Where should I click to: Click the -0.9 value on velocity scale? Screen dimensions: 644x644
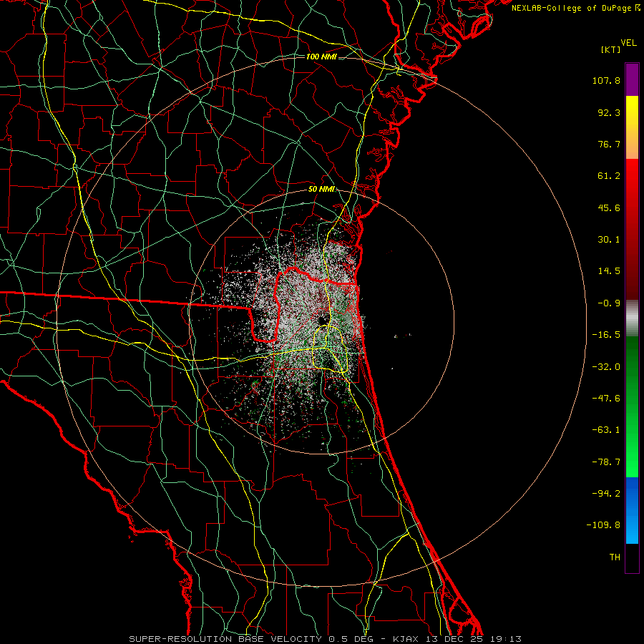pyautogui.click(x=609, y=303)
